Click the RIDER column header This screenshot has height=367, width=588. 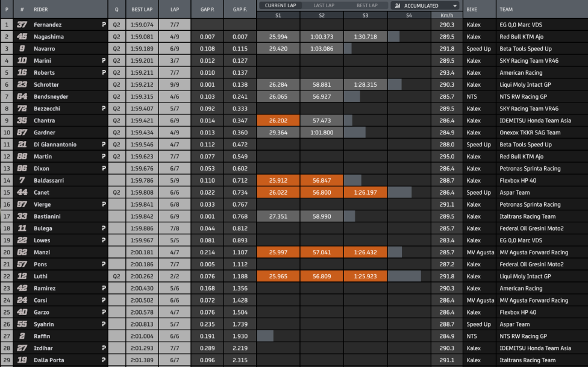(x=40, y=10)
